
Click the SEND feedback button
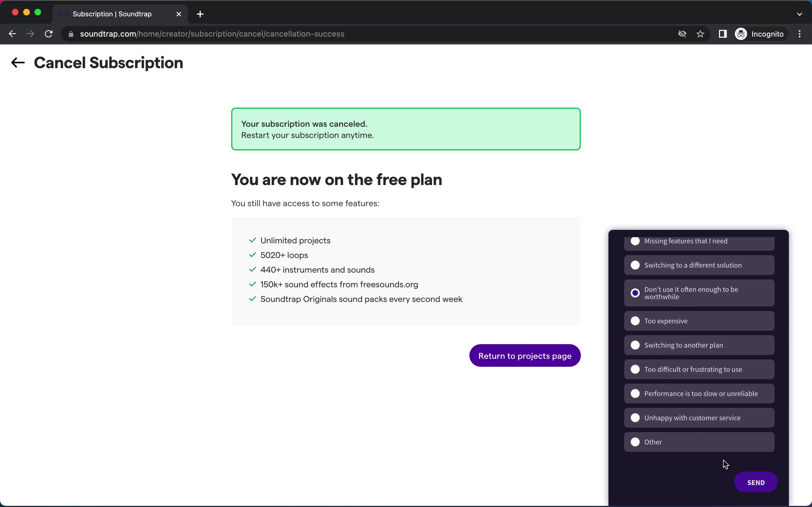coord(756,482)
